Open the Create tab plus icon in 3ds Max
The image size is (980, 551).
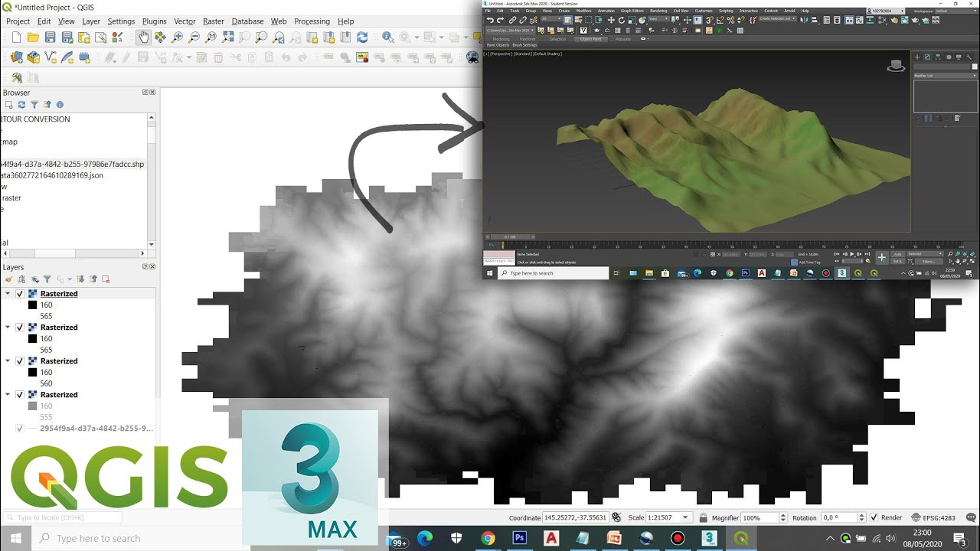pyautogui.click(x=917, y=57)
